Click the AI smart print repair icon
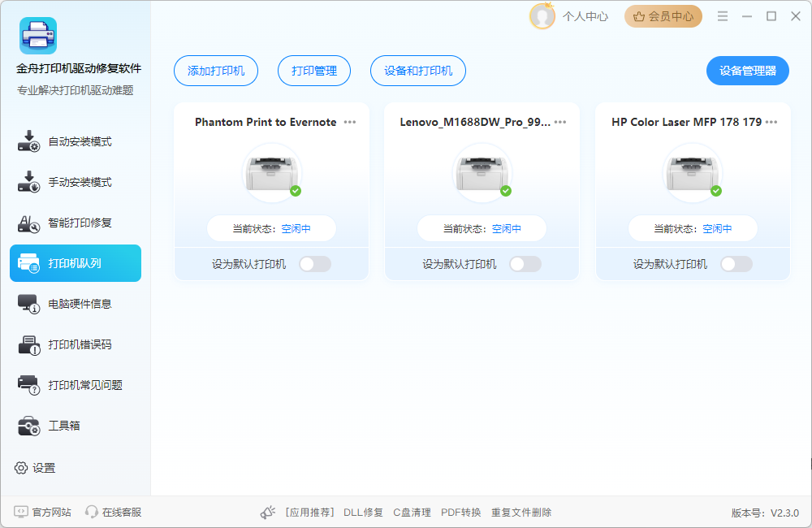The width and height of the screenshot is (812, 528). 28,223
